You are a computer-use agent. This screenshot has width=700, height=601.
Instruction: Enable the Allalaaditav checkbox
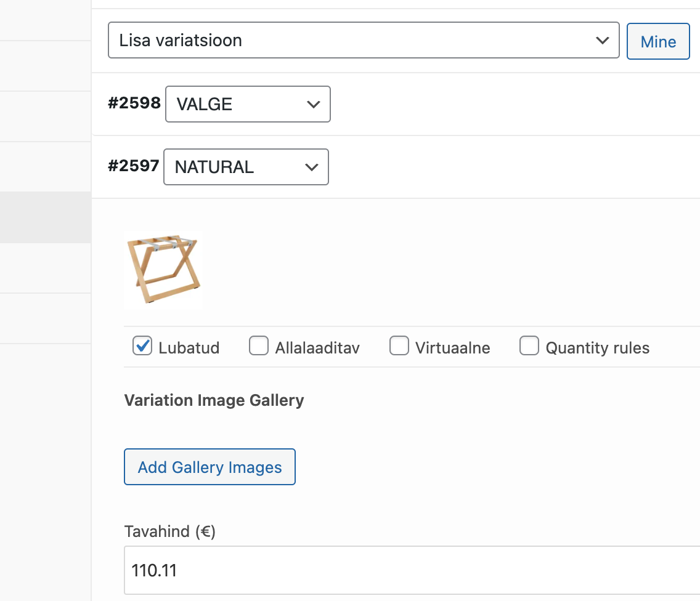(x=259, y=347)
